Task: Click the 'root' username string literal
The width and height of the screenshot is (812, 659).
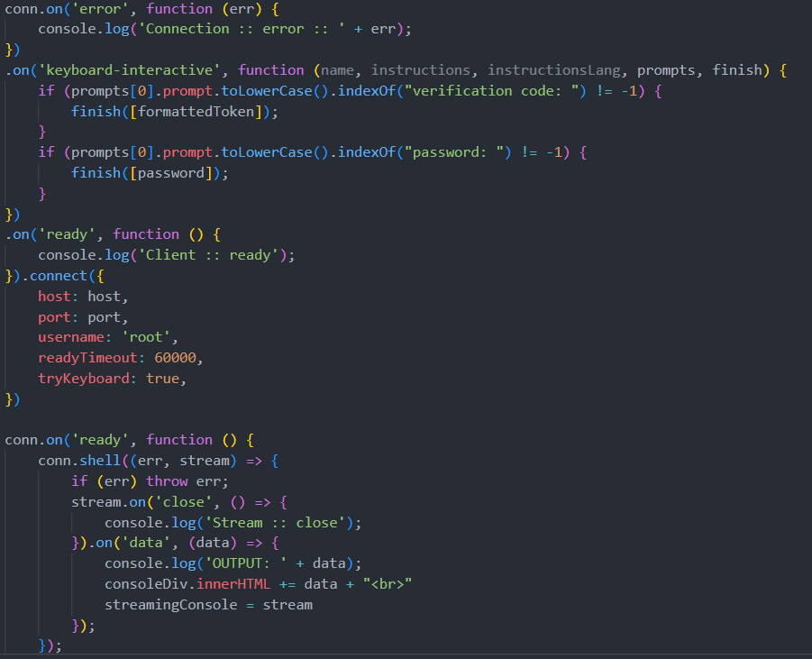Action: click(x=149, y=336)
